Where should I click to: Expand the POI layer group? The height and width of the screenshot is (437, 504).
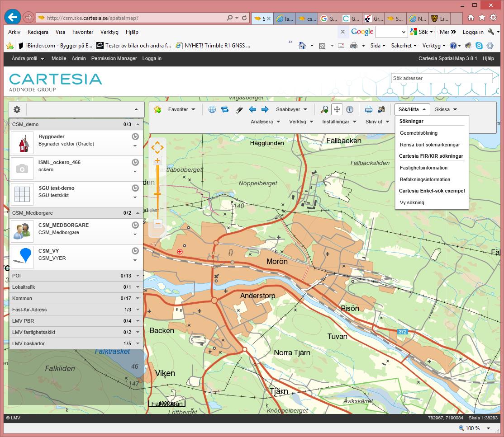click(138, 276)
